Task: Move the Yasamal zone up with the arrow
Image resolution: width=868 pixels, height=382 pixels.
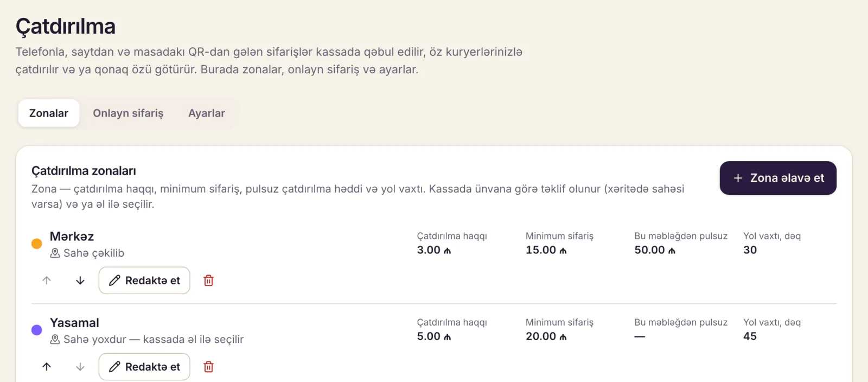Action: [x=47, y=367]
